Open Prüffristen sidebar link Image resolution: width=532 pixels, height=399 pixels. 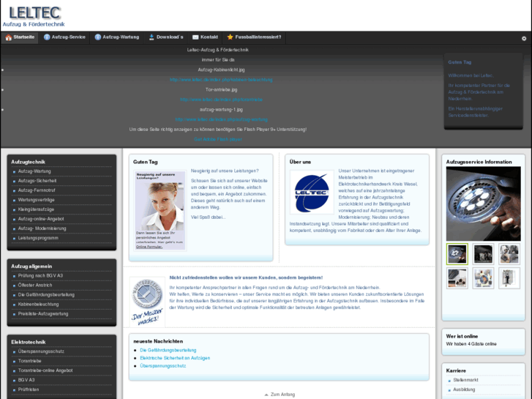click(28, 389)
